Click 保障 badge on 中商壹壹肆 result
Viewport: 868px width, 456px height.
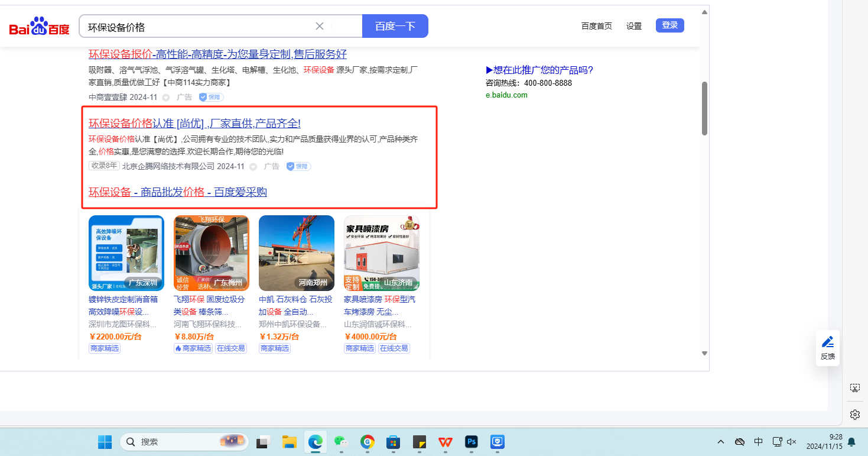[x=211, y=97]
